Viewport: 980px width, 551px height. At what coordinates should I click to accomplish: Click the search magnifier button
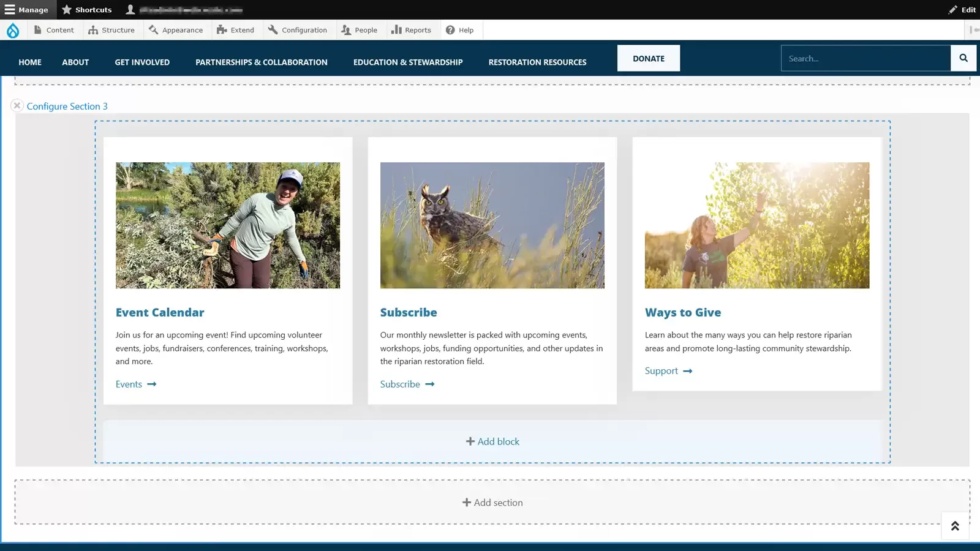(x=963, y=58)
